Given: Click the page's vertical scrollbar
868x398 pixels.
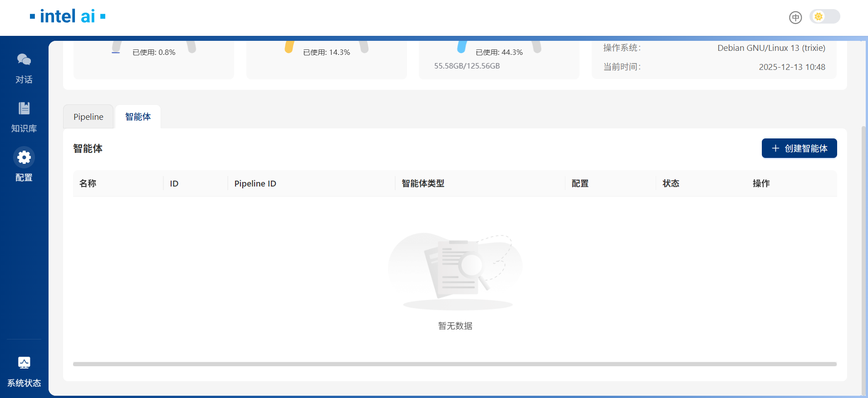Looking at the screenshot, I should coord(863,259).
